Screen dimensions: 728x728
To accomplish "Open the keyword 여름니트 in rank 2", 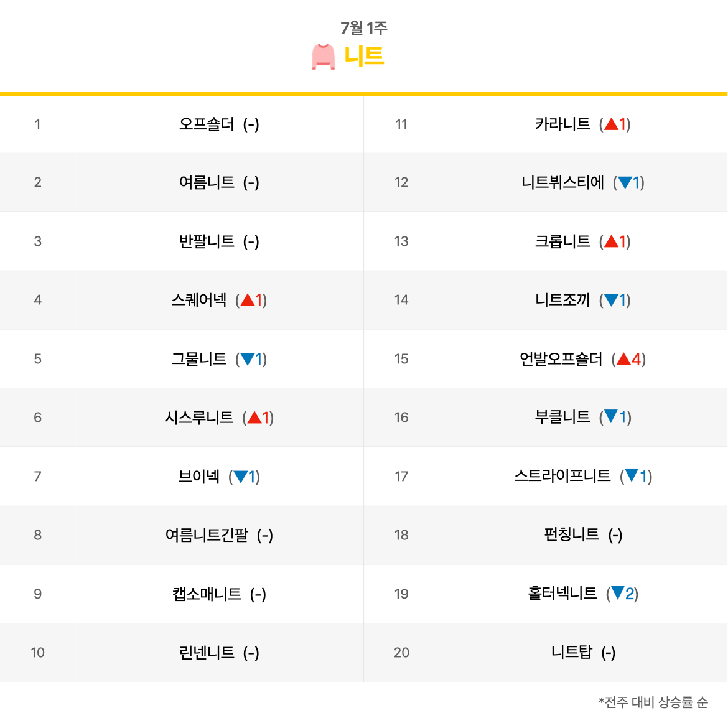I will pyautogui.click(x=207, y=182).
